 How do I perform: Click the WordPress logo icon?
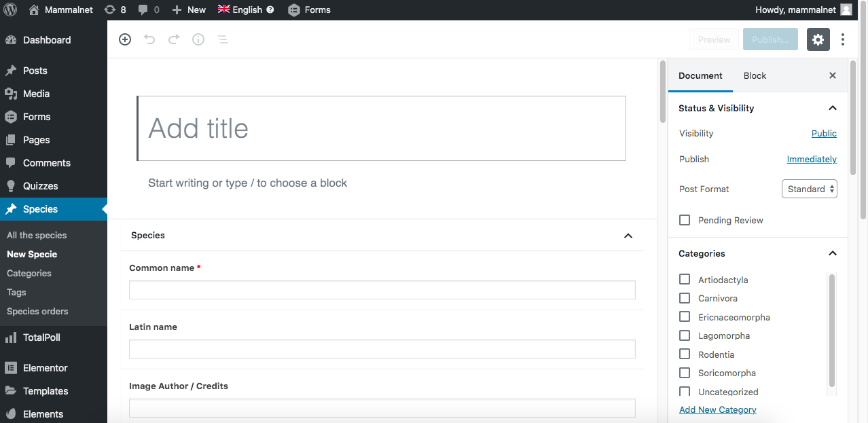[10, 10]
